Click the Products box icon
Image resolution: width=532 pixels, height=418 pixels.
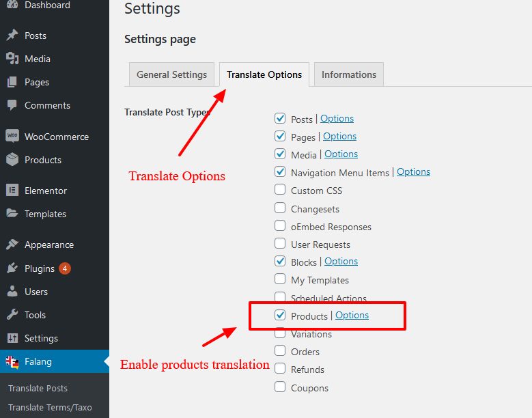tap(12, 159)
